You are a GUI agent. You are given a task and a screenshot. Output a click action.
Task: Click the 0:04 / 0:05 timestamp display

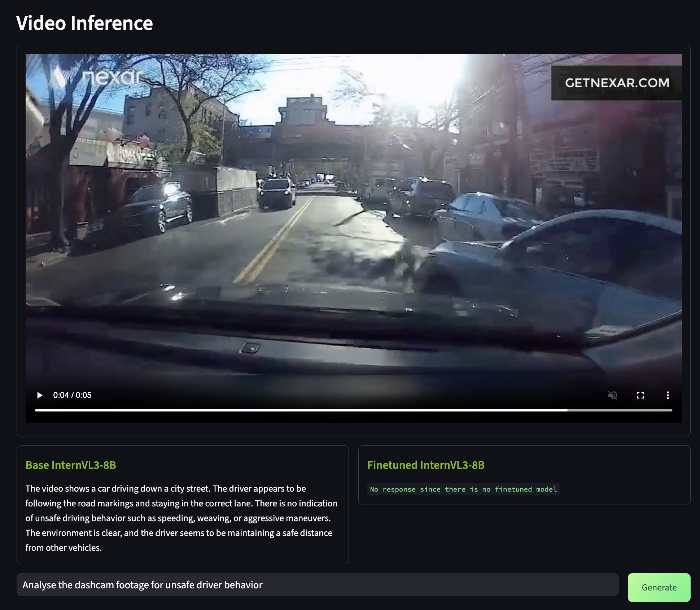click(x=73, y=395)
